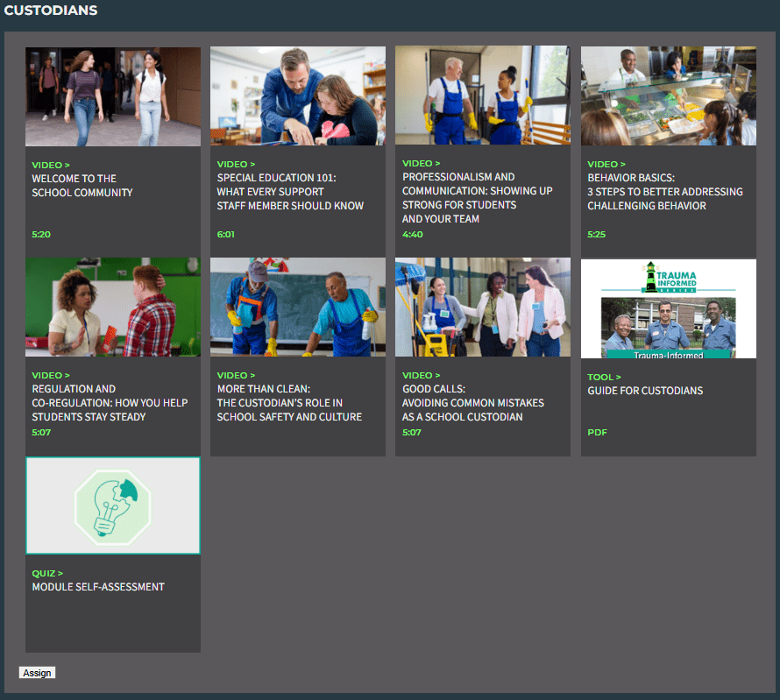
Task: Click VIDEO > label above Behavior Basics
Action: pos(606,164)
